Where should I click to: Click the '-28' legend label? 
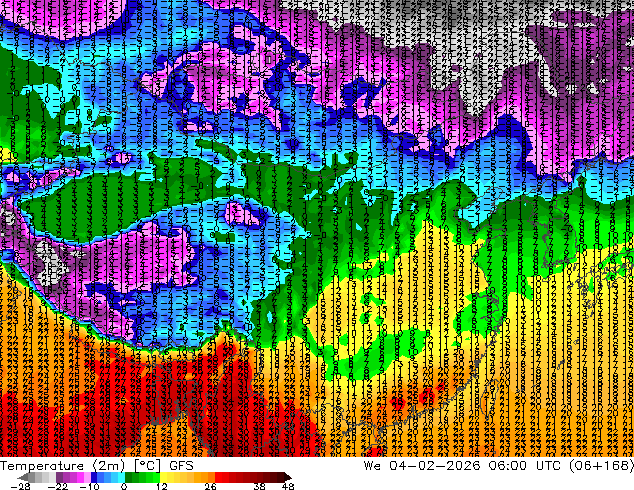click(x=20, y=486)
